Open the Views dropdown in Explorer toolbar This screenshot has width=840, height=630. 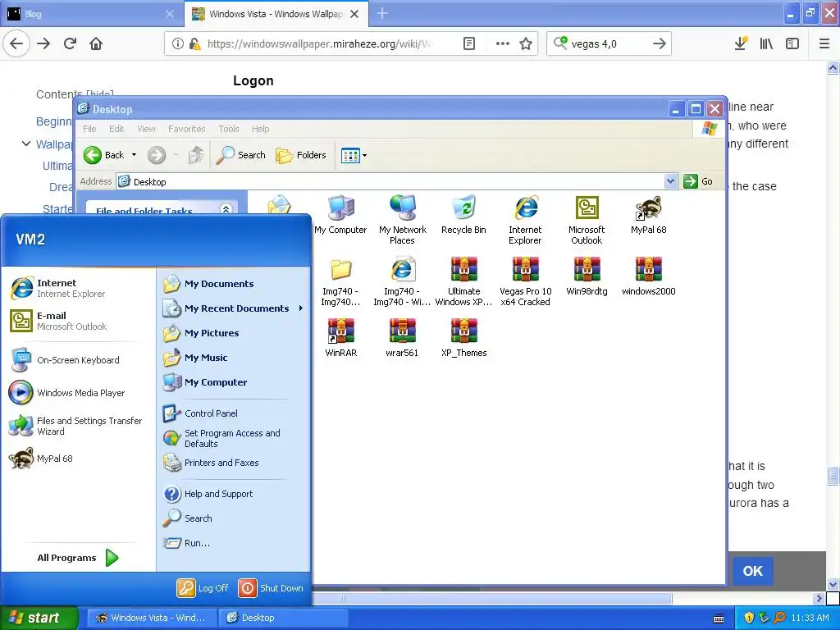(354, 155)
